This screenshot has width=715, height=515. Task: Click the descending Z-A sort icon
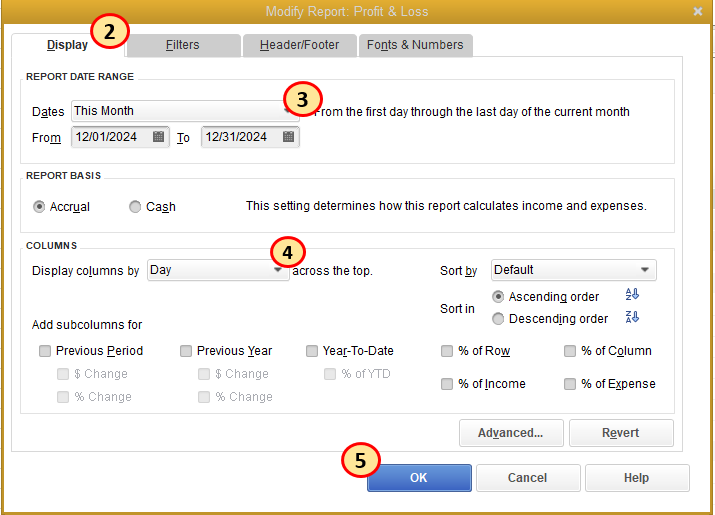[631, 317]
